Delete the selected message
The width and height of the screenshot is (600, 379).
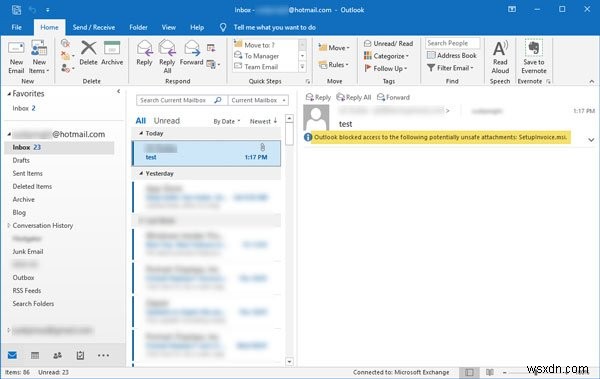coord(88,53)
